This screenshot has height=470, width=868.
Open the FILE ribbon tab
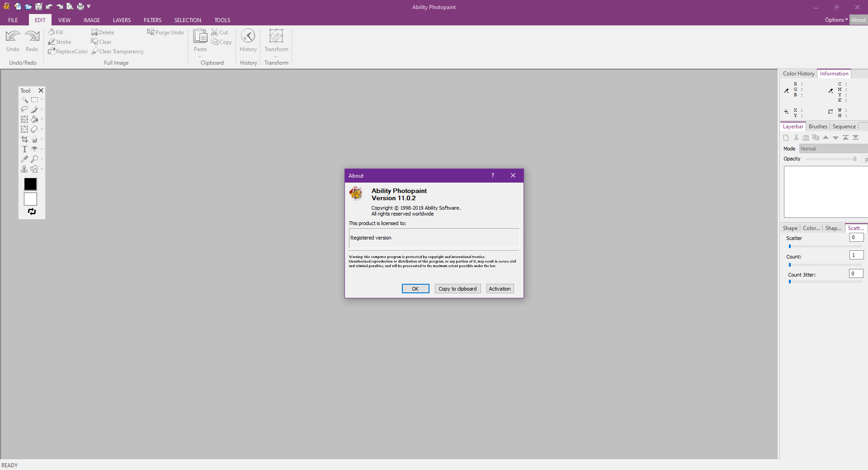[x=13, y=20]
